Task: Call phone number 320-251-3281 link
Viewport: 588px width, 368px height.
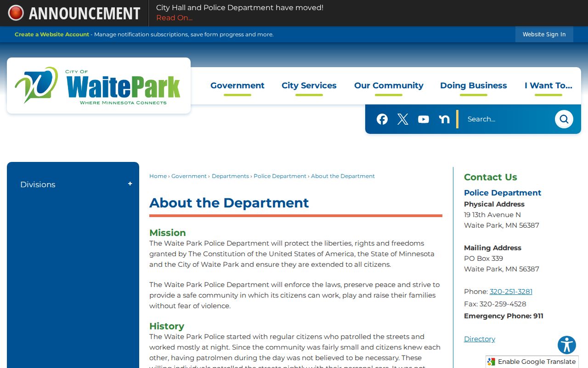Action: tap(511, 292)
